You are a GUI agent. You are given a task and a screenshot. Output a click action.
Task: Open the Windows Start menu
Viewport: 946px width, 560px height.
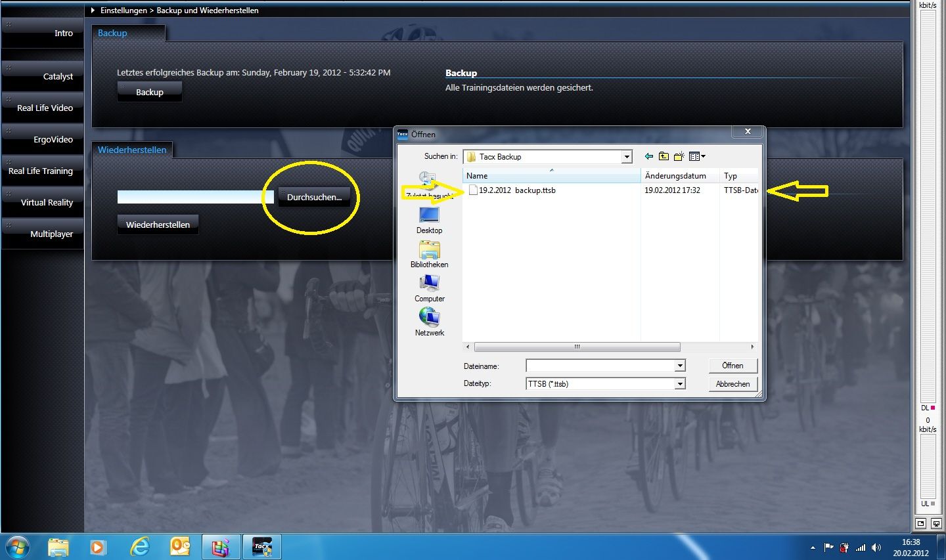pyautogui.click(x=18, y=547)
